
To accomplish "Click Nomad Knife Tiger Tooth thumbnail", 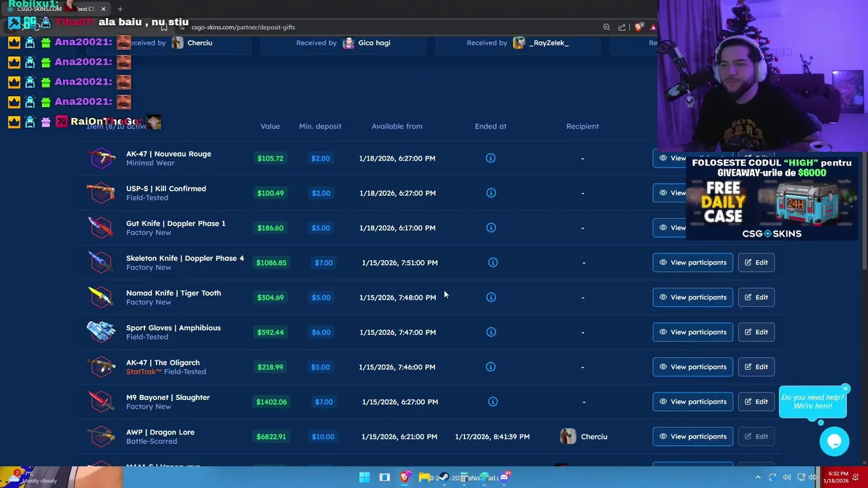I will [101, 297].
